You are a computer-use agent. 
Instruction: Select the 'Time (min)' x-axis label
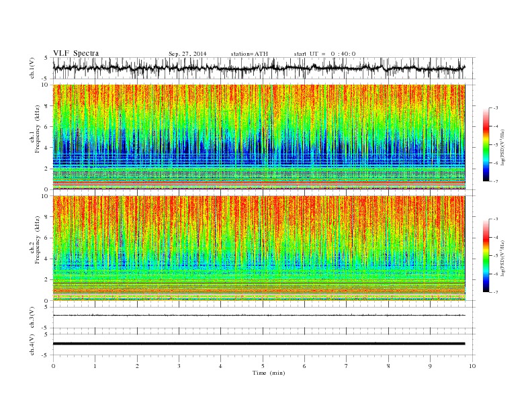pyautogui.click(x=269, y=373)
